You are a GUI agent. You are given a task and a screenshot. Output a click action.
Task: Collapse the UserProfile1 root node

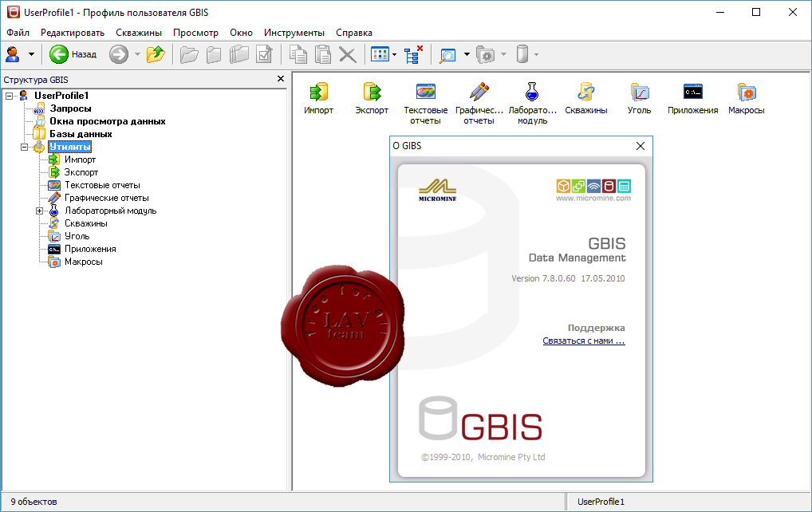(9, 96)
